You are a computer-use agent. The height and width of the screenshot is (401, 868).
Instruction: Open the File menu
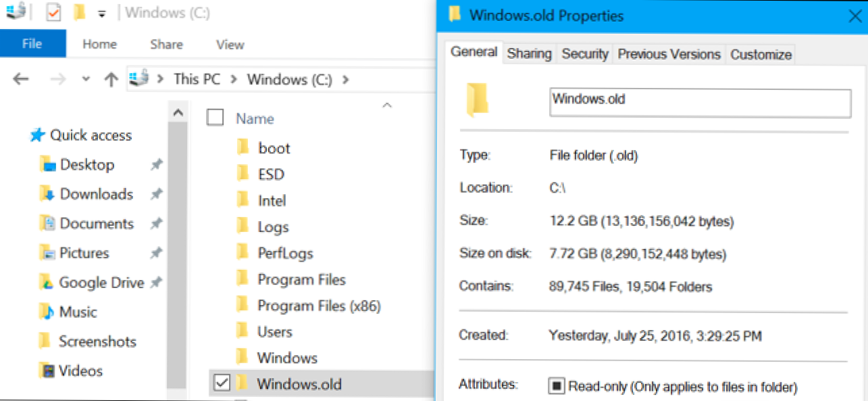point(32,45)
